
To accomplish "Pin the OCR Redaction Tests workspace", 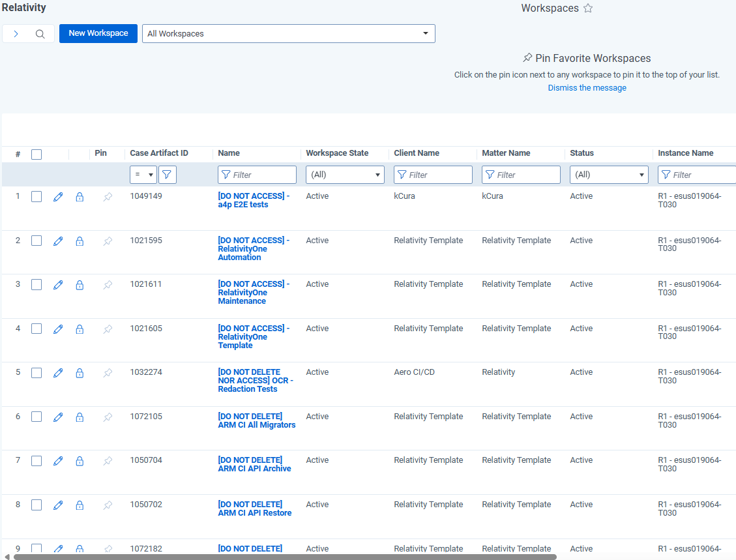I will tap(108, 373).
